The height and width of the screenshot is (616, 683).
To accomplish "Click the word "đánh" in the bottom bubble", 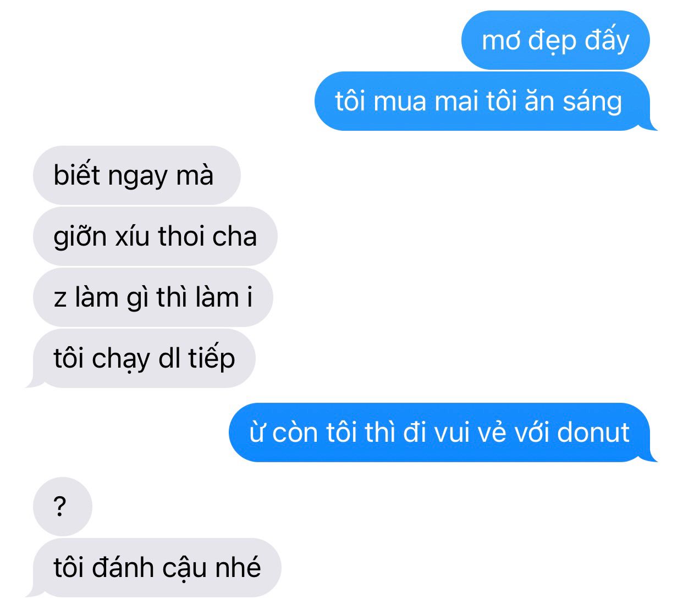I will pos(123,567).
